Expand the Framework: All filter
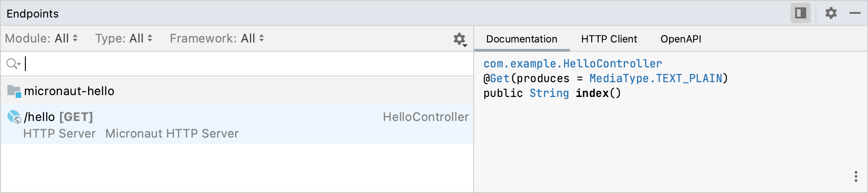This screenshot has width=868, height=193. click(x=217, y=38)
